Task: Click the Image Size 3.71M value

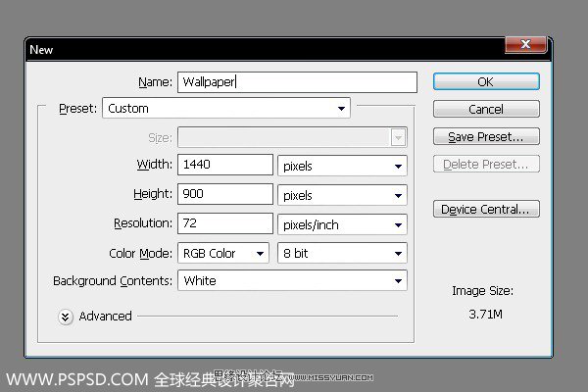Action: [485, 314]
